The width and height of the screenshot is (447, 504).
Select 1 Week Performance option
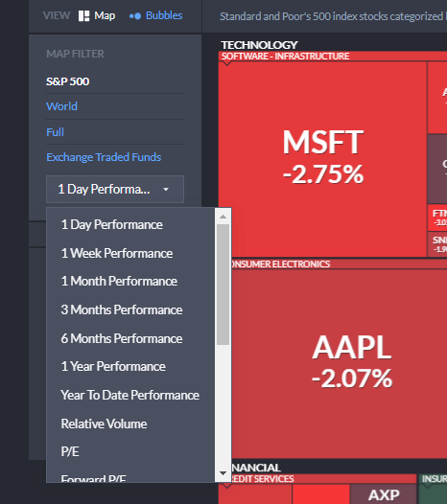point(130,253)
